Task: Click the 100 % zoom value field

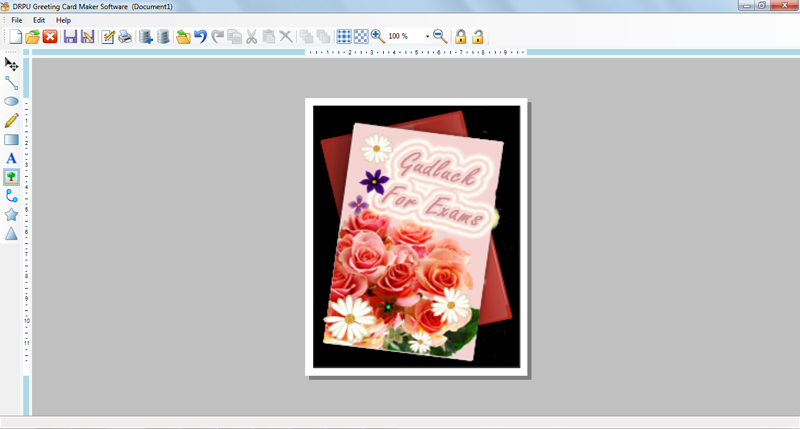Action: click(406, 36)
